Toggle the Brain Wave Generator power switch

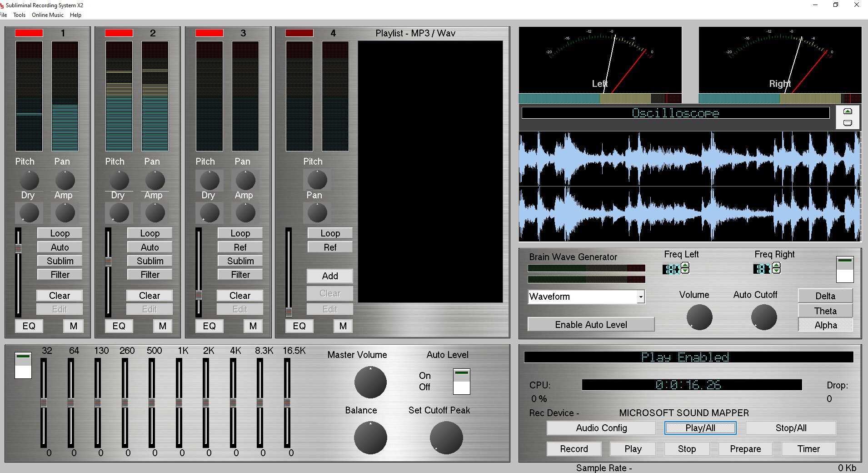click(x=845, y=269)
